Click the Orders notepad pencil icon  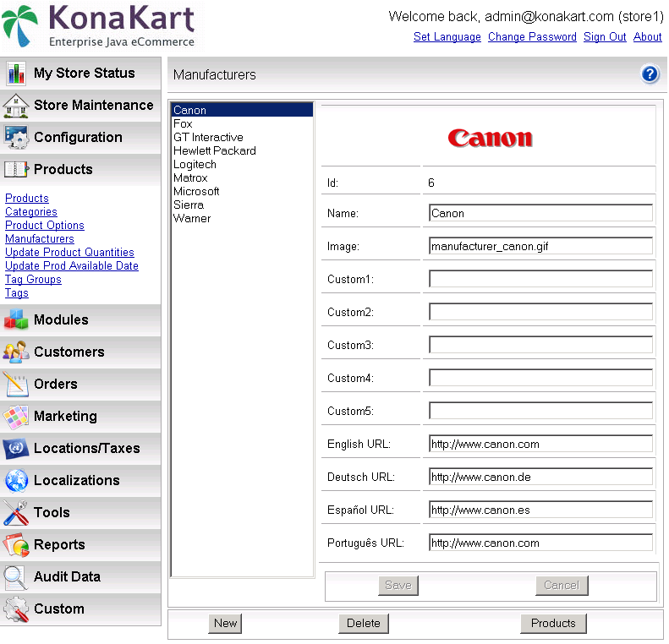pos(16,384)
